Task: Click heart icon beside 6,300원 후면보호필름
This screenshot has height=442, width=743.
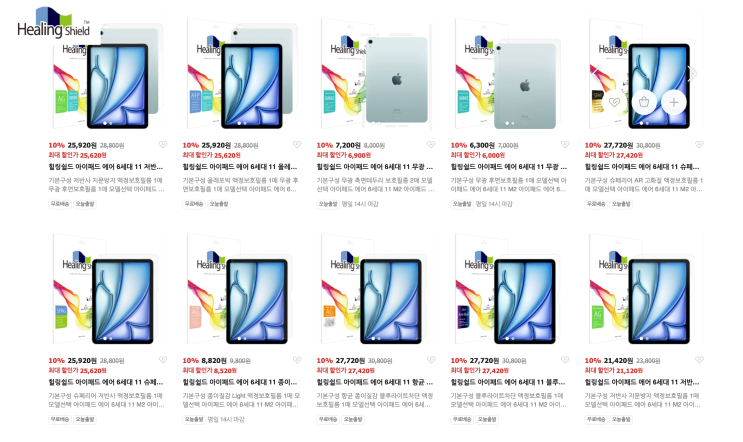Action: click(x=565, y=144)
